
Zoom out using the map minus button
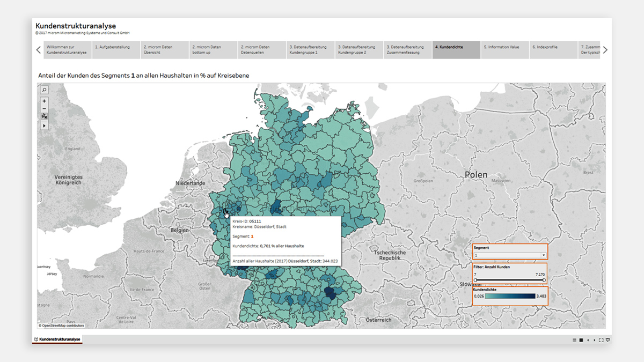[x=44, y=108]
